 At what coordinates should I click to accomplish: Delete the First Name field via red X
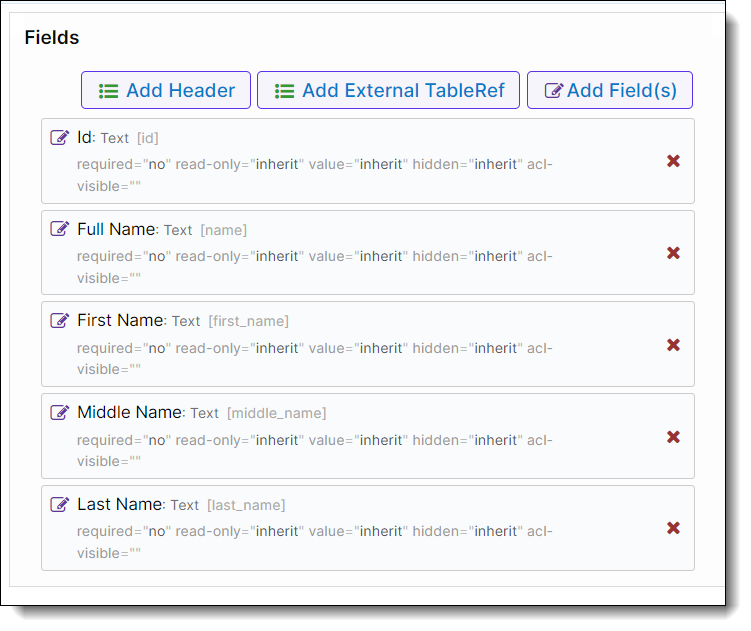coord(673,345)
